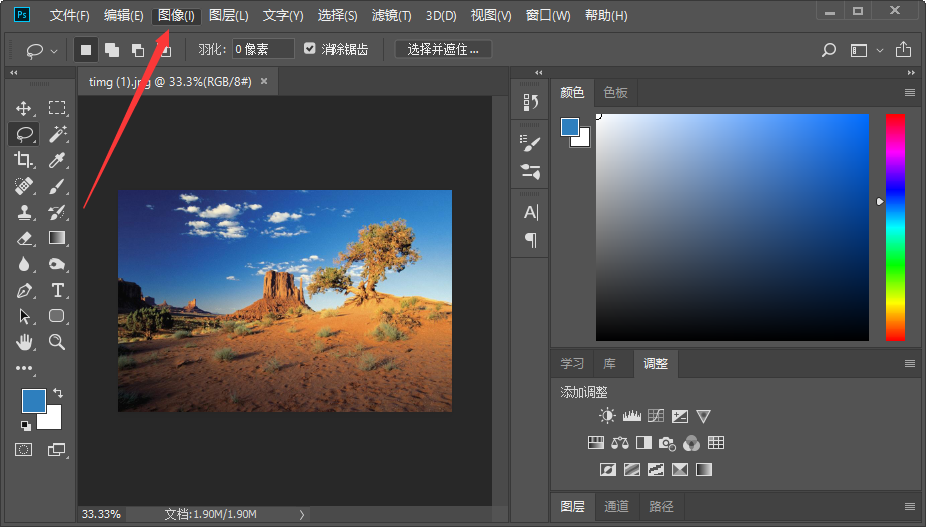Add a Photo Filter adjustment (camera icon)

[x=667, y=443]
